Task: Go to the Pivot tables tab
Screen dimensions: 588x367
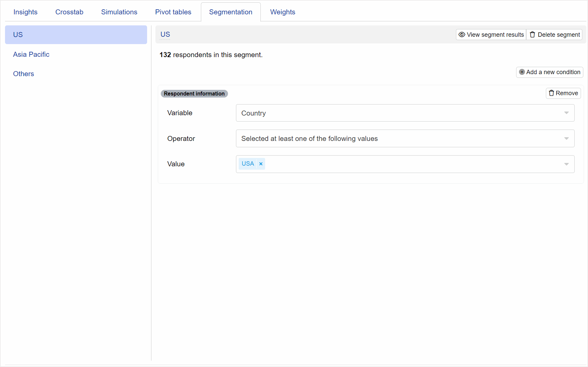Action: [x=173, y=12]
